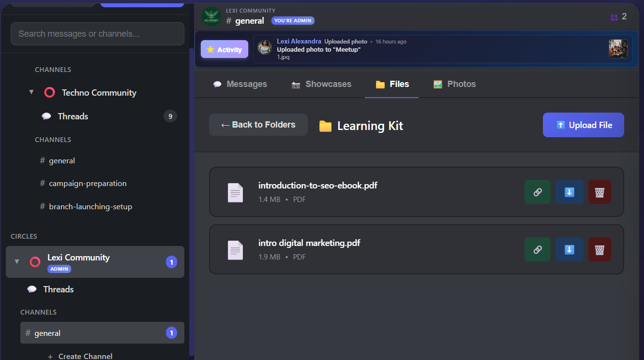This screenshot has height=360, width=644.
Task: Click Back to Folders
Action: [258, 124]
